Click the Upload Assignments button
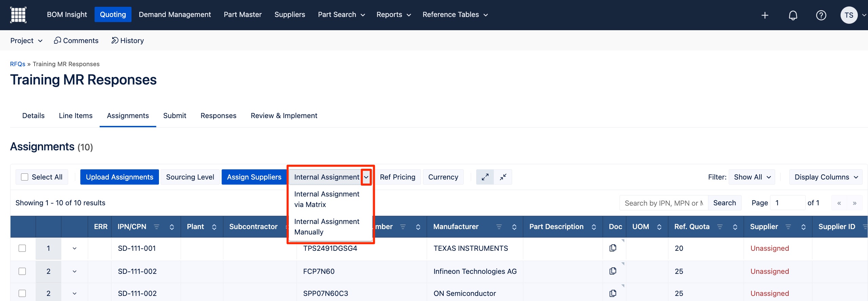The image size is (868, 301). (119, 177)
